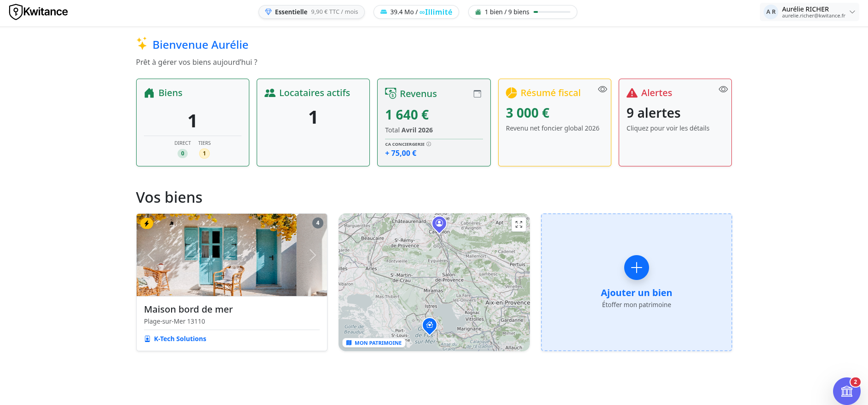Click the purple person pin near Cavaillon

(x=439, y=224)
